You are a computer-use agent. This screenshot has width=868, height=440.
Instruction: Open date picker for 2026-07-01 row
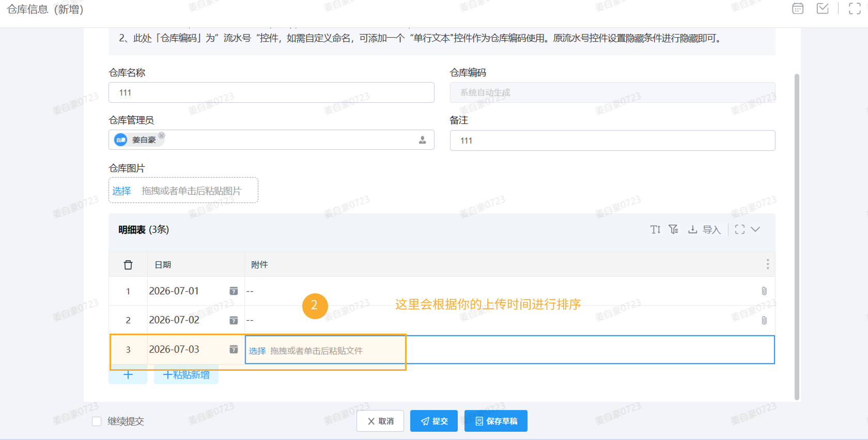[x=234, y=291]
